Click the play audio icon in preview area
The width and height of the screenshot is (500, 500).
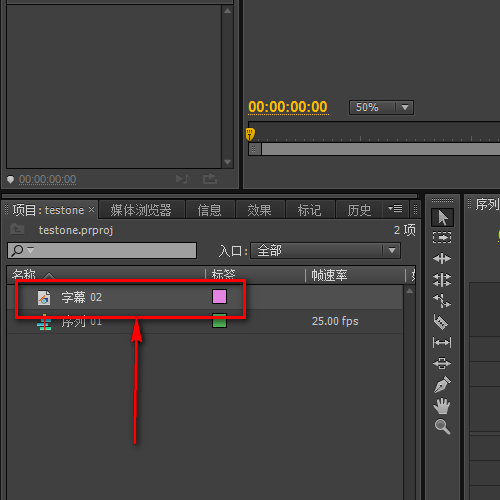click(x=183, y=179)
